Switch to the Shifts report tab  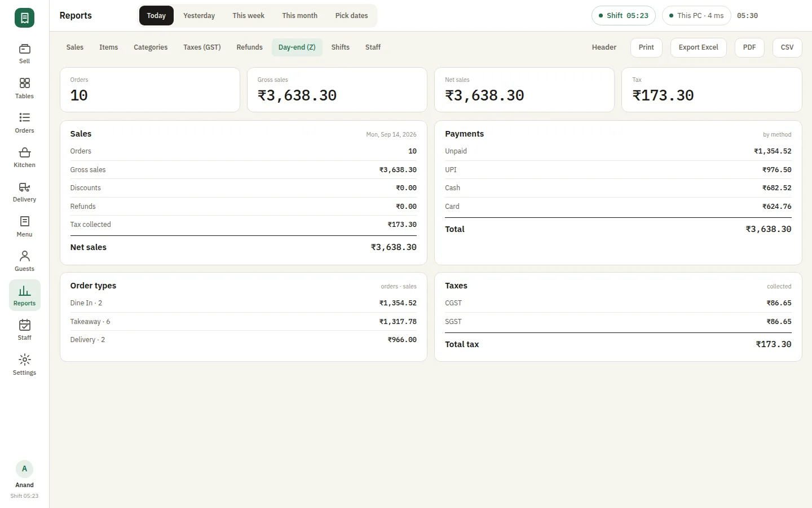coord(341,47)
